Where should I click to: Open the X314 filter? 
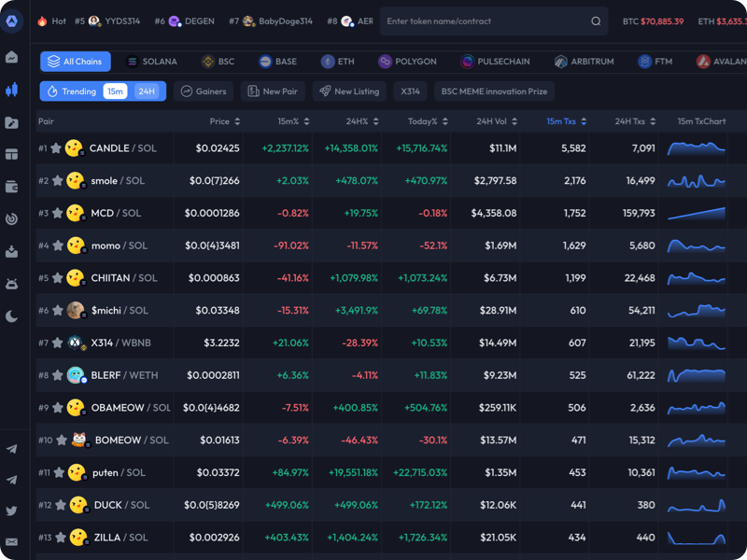[410, 91]
